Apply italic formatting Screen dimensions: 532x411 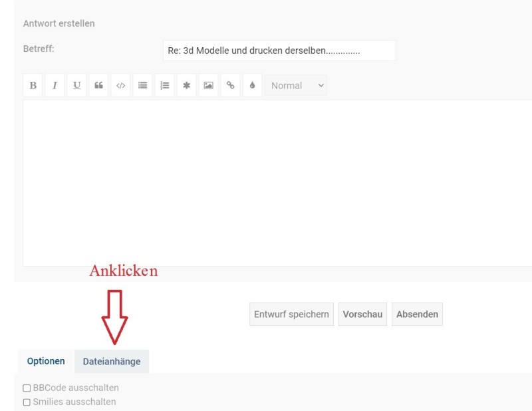click(55, 85)
